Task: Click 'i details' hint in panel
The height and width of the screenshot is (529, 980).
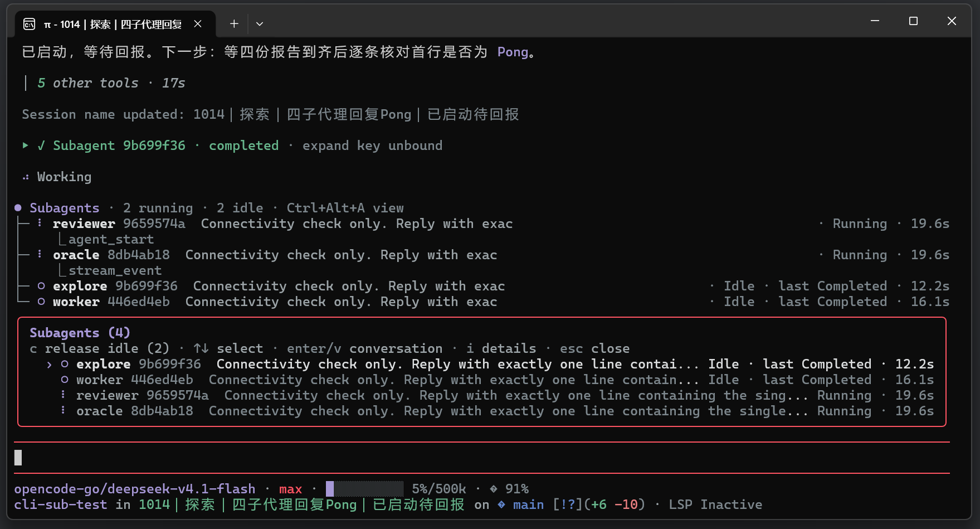Action: (501, 348)
